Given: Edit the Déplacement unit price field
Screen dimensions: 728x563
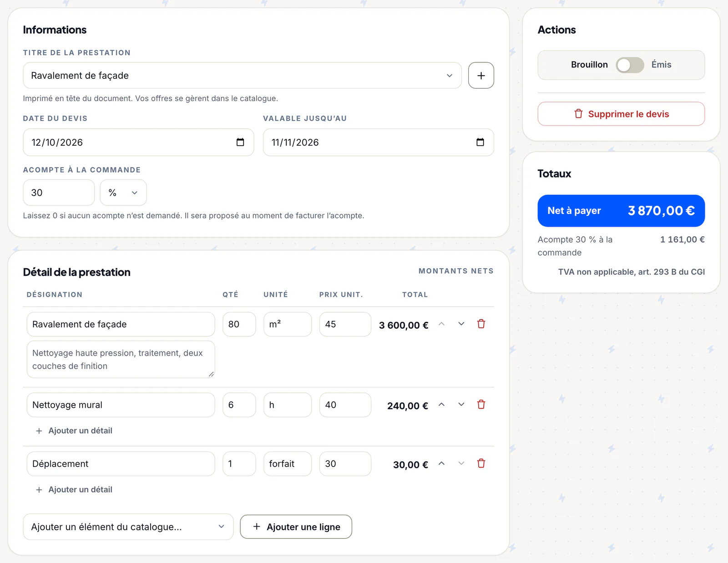Looking at the screenshot, I should [345, 464].
